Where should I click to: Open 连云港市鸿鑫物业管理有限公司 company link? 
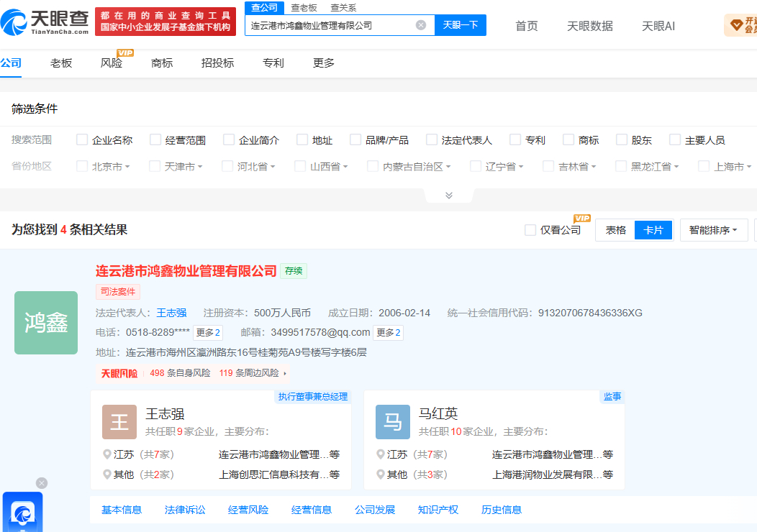pyautogui.click(x=186, y=271)
